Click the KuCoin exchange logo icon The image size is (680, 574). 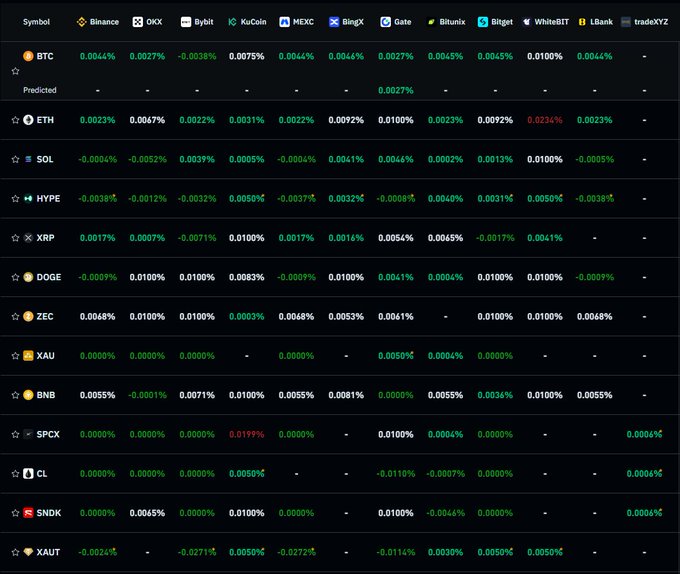232,22
